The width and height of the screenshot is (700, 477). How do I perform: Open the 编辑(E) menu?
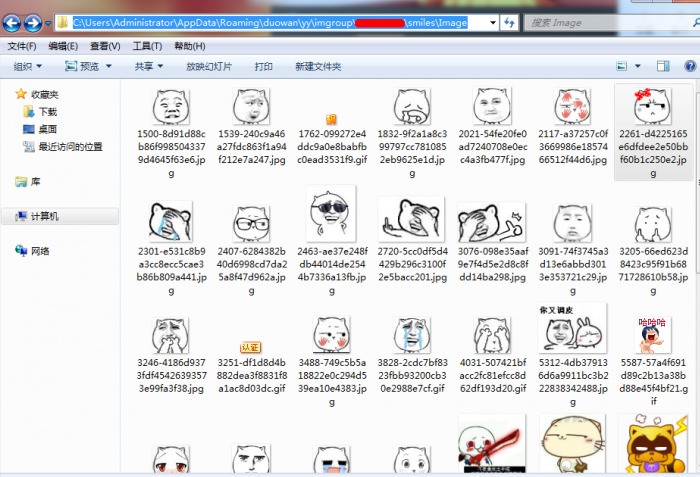click(63, 46)
